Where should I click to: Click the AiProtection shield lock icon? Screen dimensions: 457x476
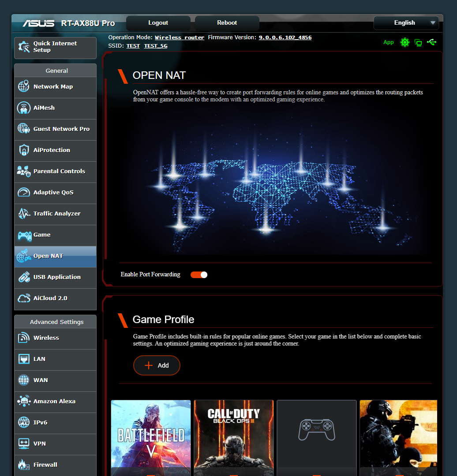coord(24,150)
